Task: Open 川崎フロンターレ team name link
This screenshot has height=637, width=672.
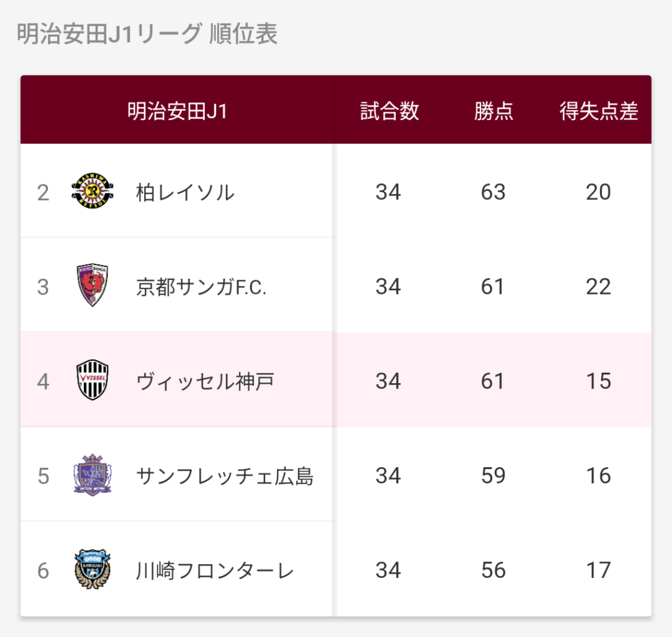Action: click(215, 570)
